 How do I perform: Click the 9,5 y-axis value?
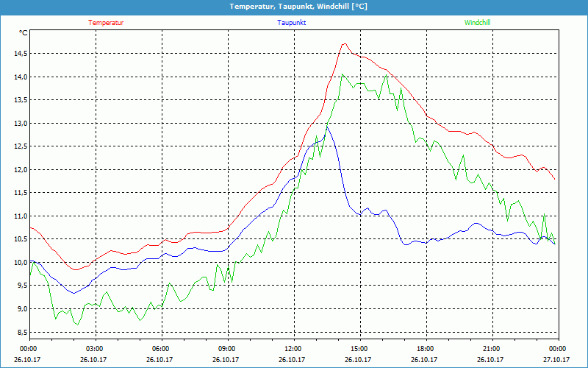pos(23,286)
